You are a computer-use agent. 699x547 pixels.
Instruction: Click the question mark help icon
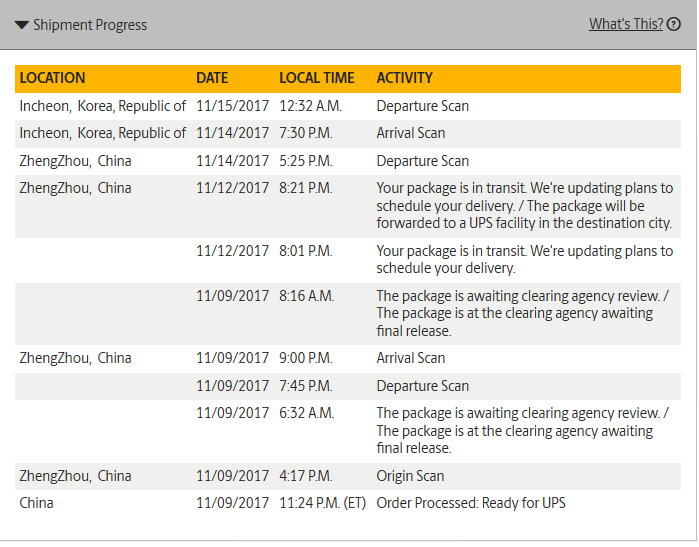[674, 24]
